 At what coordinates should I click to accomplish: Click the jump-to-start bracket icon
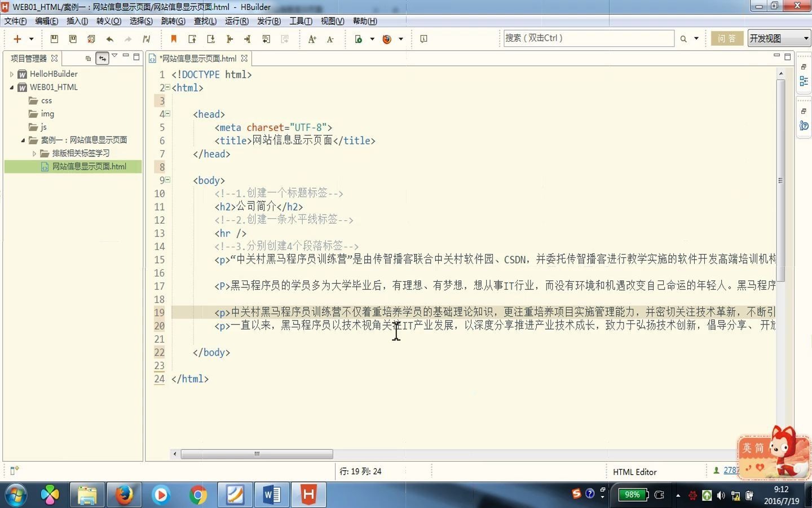click(x=230, y=39)
